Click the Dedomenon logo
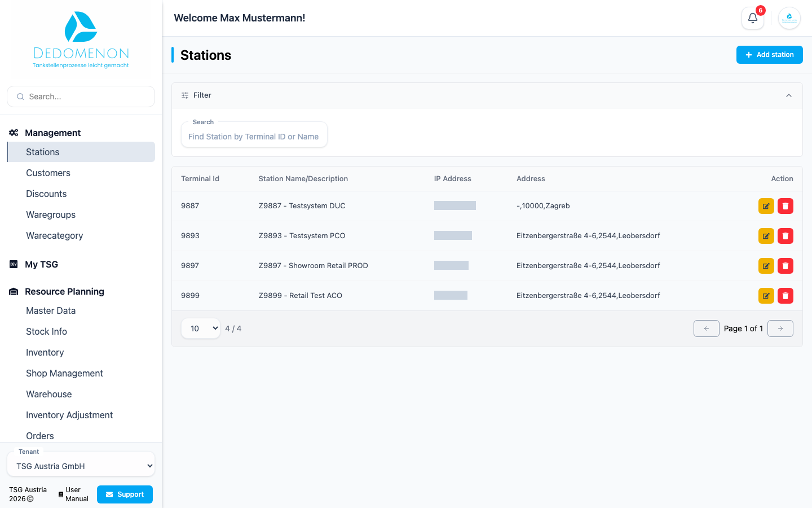This screenshot has width=812, height=508. (81, 40)
